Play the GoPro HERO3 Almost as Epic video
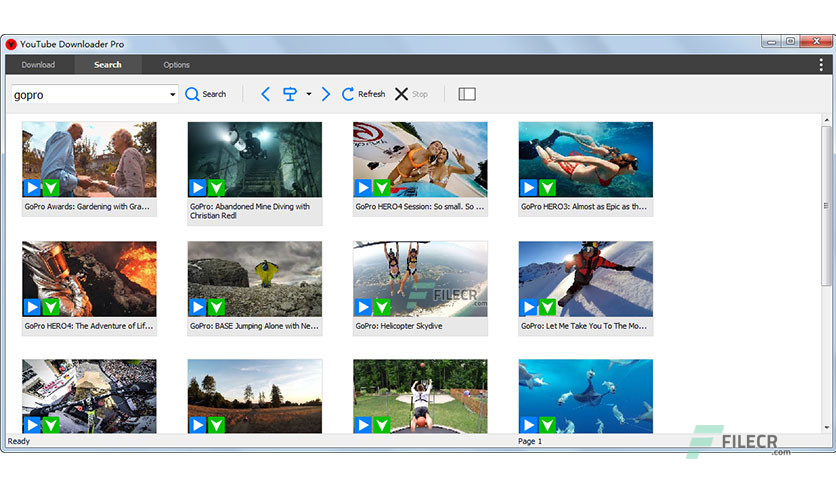The width and height of the screenshot is (836, 484). point(529,188)
